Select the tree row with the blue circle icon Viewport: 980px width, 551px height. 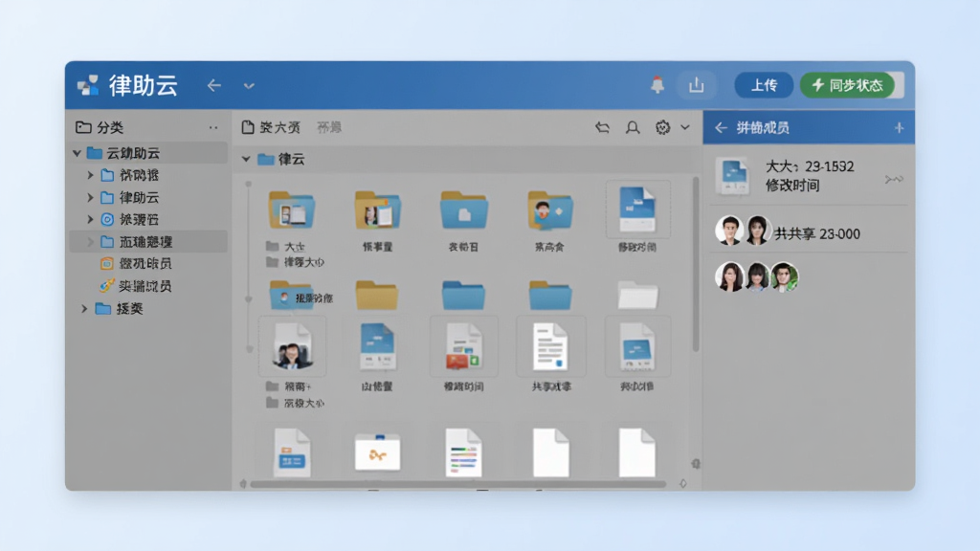click(x=148, y=219)
